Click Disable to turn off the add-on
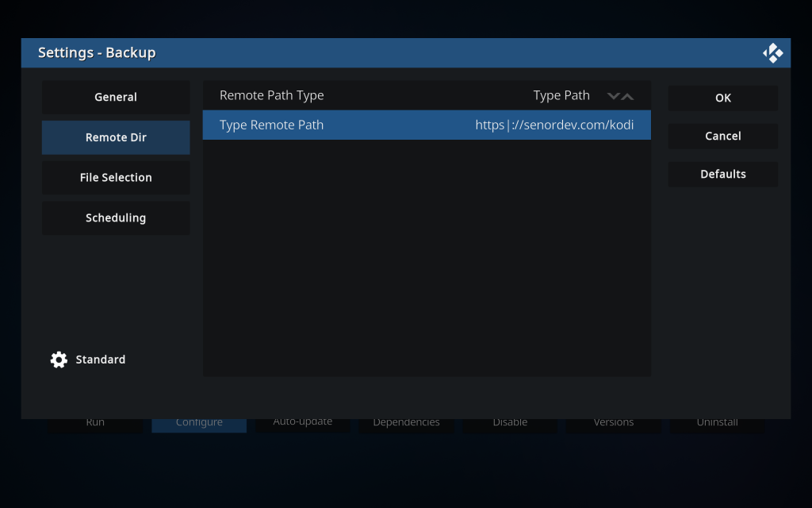812x508 pixels. coord(510,424)
